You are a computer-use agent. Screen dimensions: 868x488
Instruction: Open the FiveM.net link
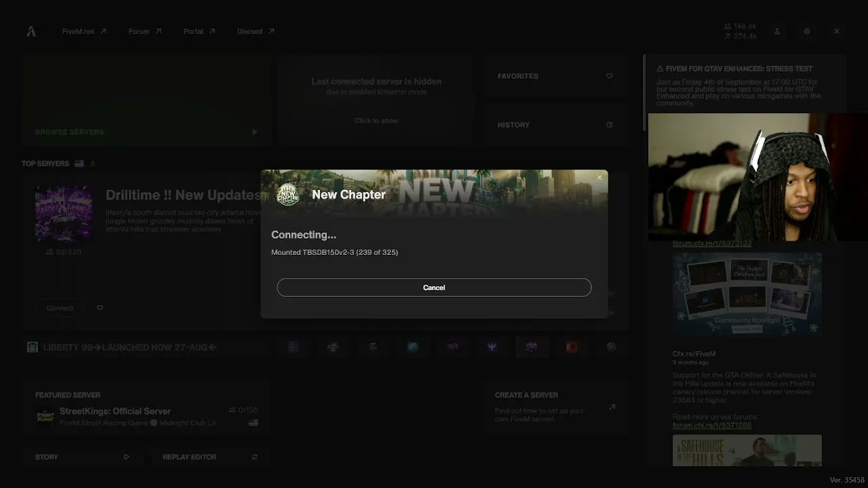[84, 31]
